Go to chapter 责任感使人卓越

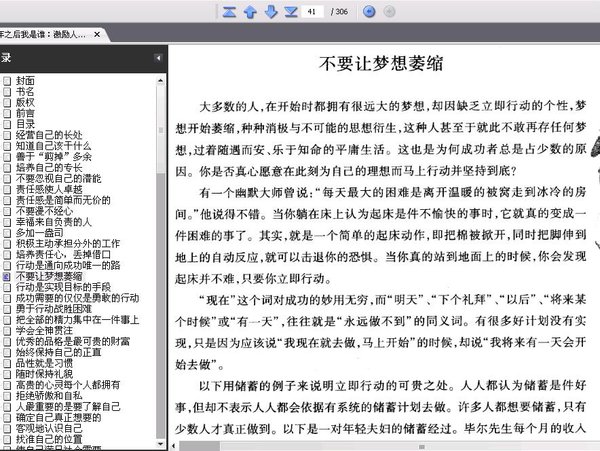click(x=49, y=189)
